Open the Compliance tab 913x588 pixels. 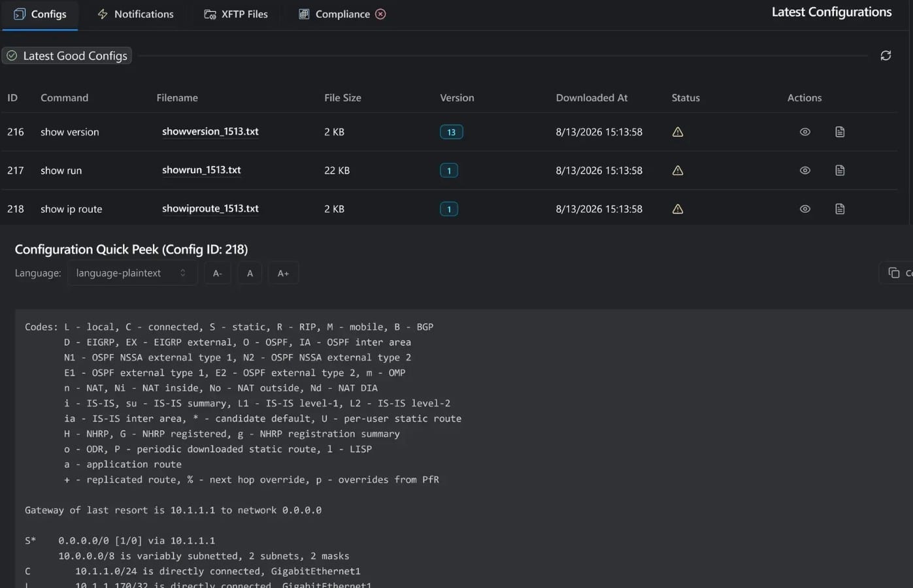tap(342, 14)
